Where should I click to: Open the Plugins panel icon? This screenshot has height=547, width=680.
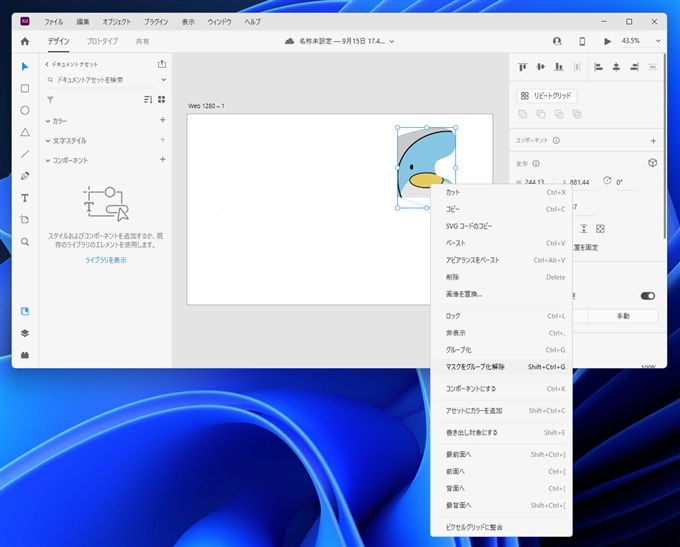click(x=25, y=355)
